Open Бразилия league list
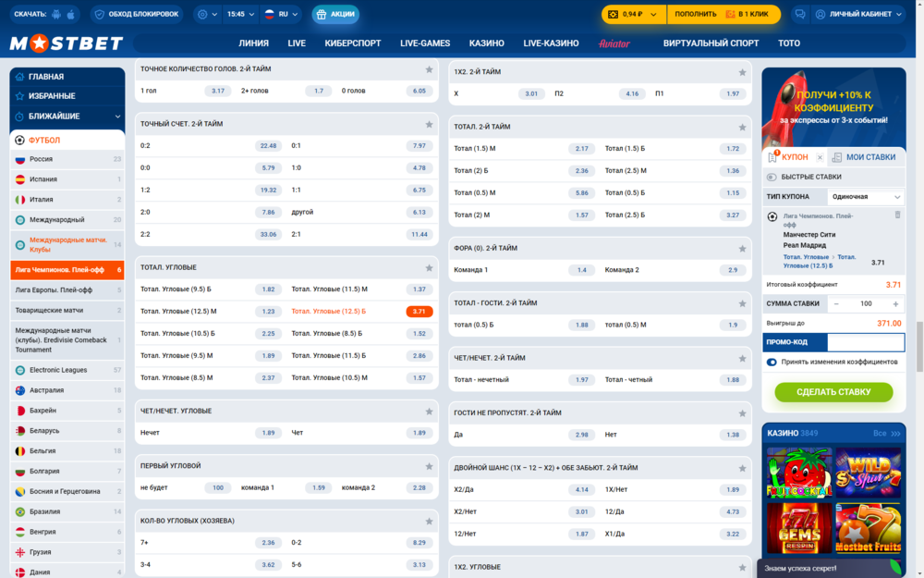 pos(67,512)
